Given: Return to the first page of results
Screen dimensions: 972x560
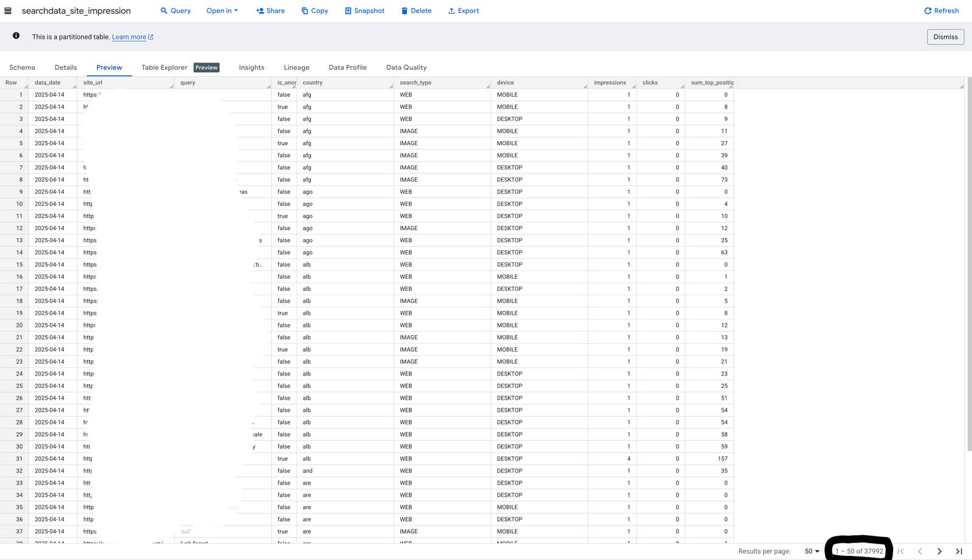Looking at the screenshot, I should click(900, 551).
